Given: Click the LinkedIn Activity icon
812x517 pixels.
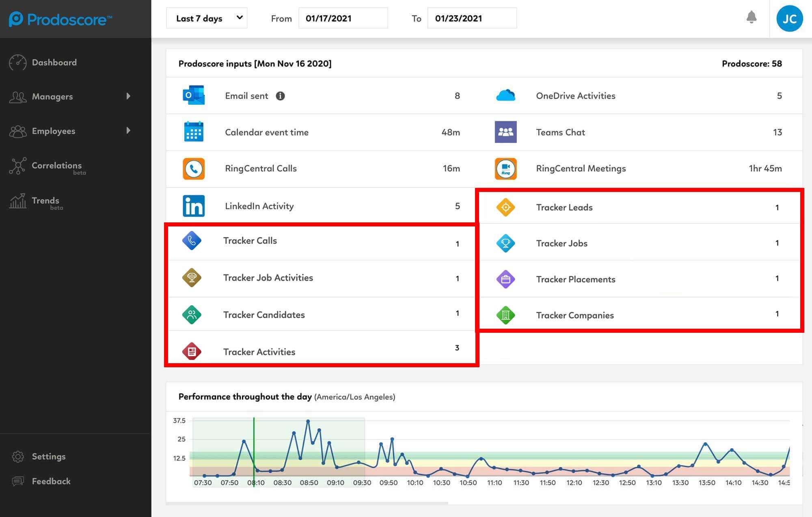Looking at the screenshot, I should [194, 206].
